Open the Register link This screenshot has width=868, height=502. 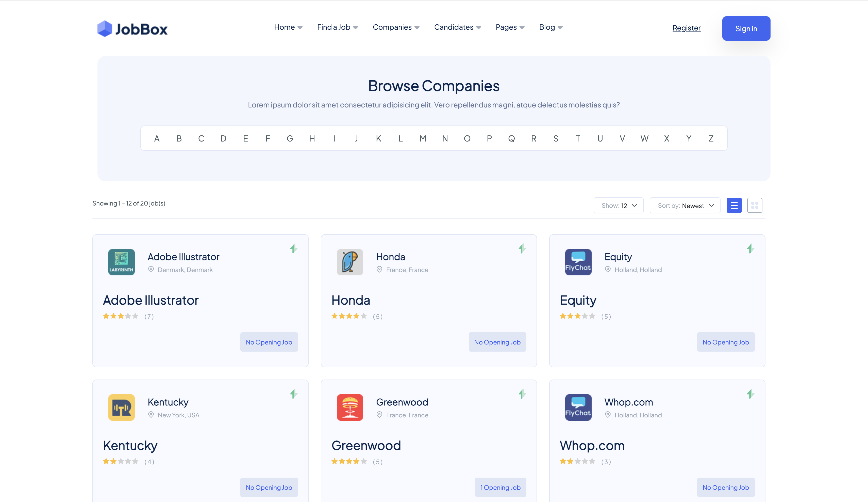tap(687, 28)
